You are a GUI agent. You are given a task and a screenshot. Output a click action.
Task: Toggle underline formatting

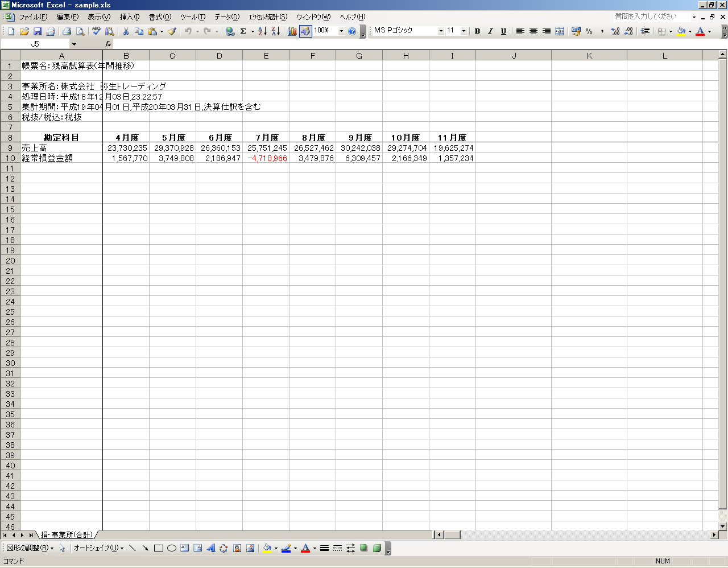pos(503,31)
